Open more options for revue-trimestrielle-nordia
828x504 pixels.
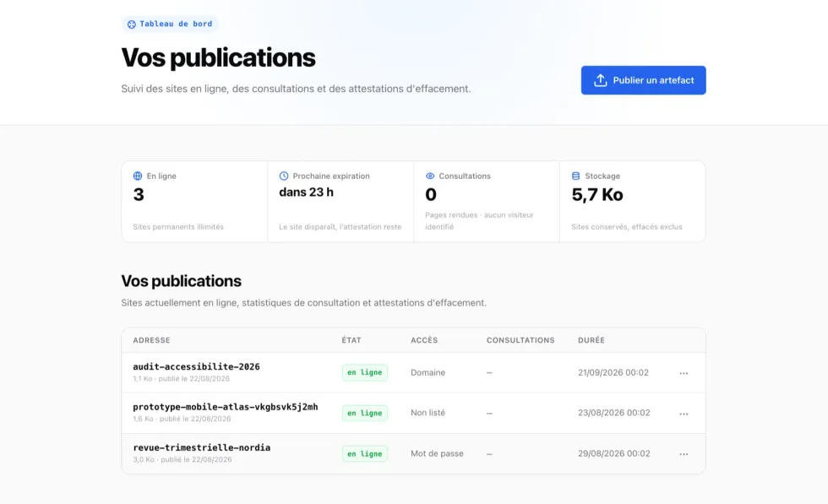tap(684, 454)
